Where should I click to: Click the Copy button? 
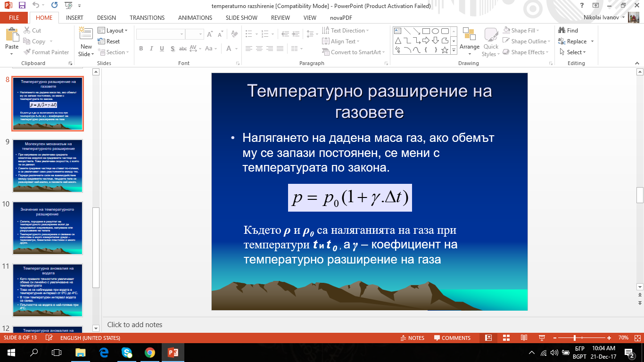34,41
